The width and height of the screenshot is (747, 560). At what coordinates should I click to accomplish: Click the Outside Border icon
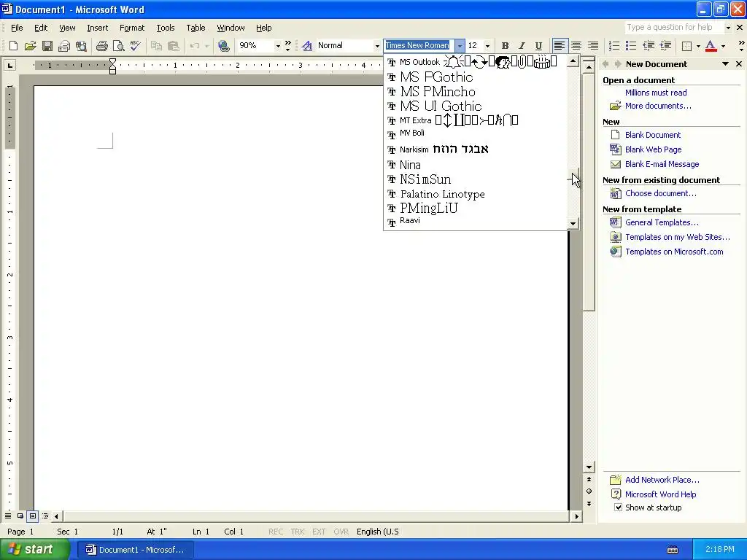[x=686, y=46]
